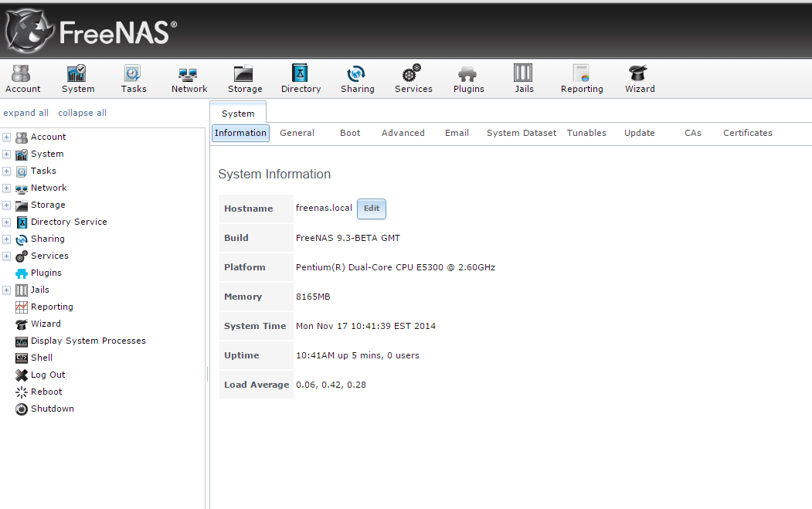Select the Shell label in the sidebar

click(42, 358)
